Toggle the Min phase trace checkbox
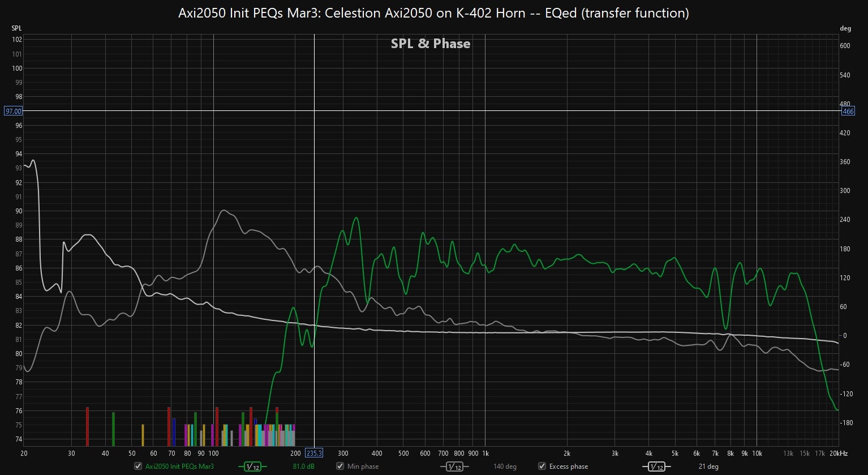868x475 pixels. 340,467
